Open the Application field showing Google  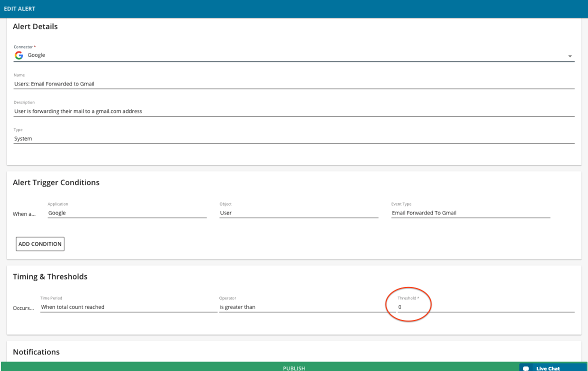coord(127,213)
